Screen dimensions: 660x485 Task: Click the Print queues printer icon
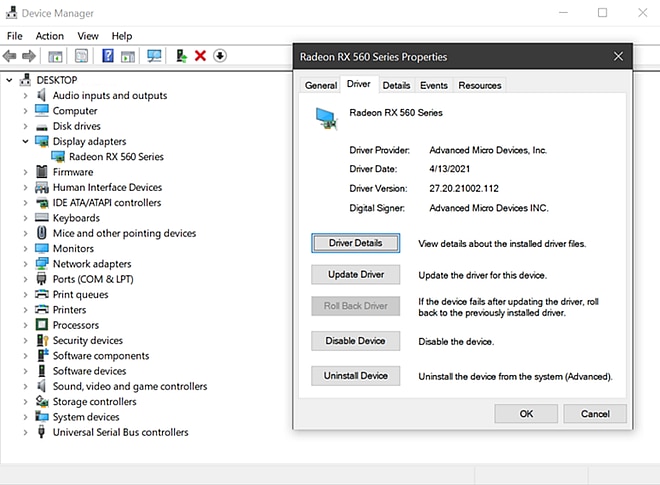42,294
